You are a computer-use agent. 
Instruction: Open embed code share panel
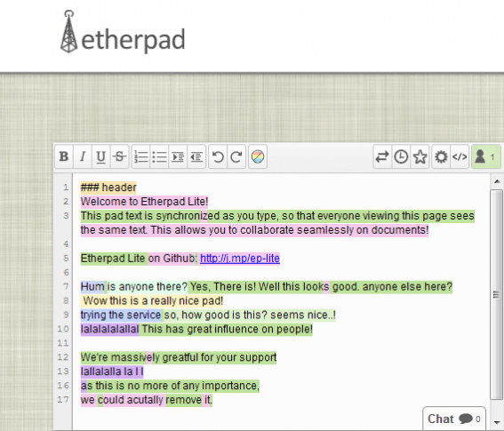(460, 156)
